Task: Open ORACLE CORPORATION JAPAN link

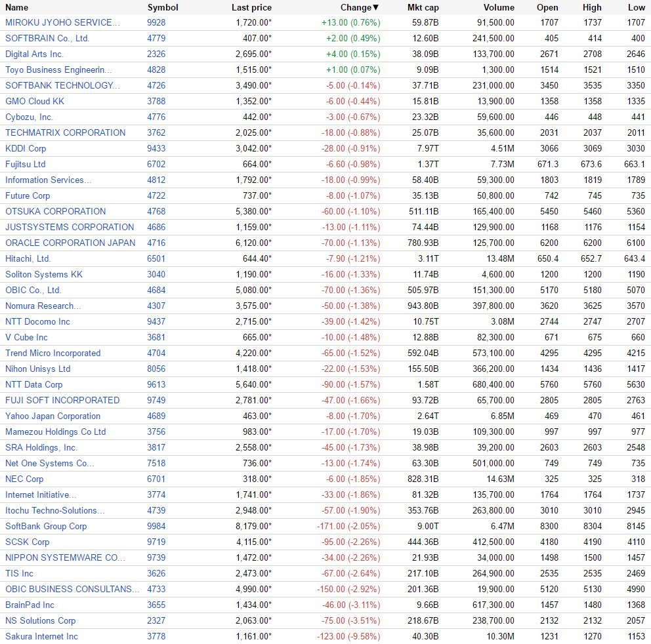Action: (x=70, y=243)
